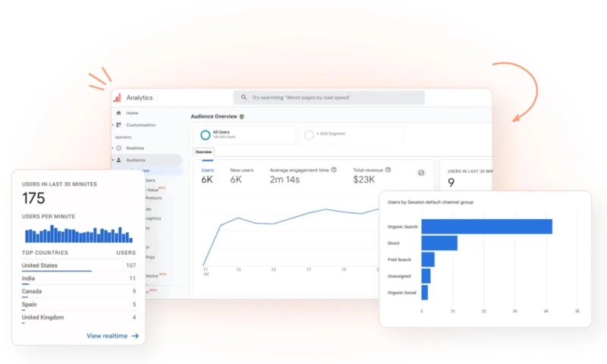Click the Audience person icon
The image size is (607, 364).
pos(118,160)
